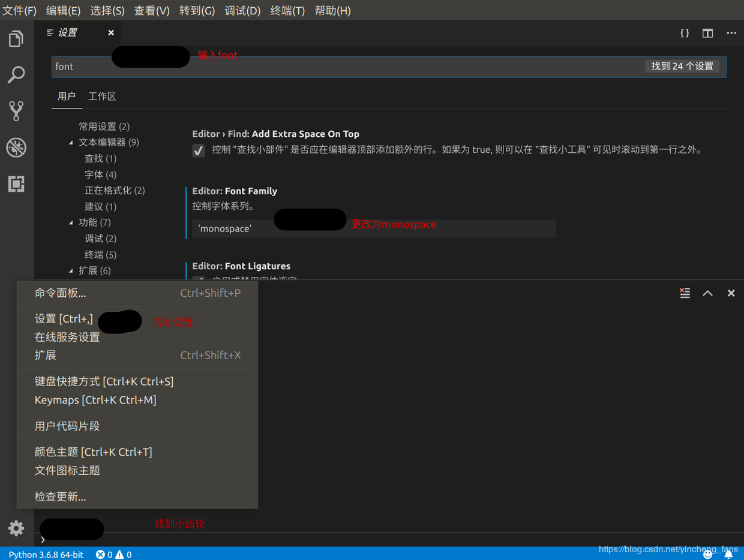The height and width of the screenshot is (560, 744).
Task: Open the 选择(S) menu
Action: [x=107, y=10]
